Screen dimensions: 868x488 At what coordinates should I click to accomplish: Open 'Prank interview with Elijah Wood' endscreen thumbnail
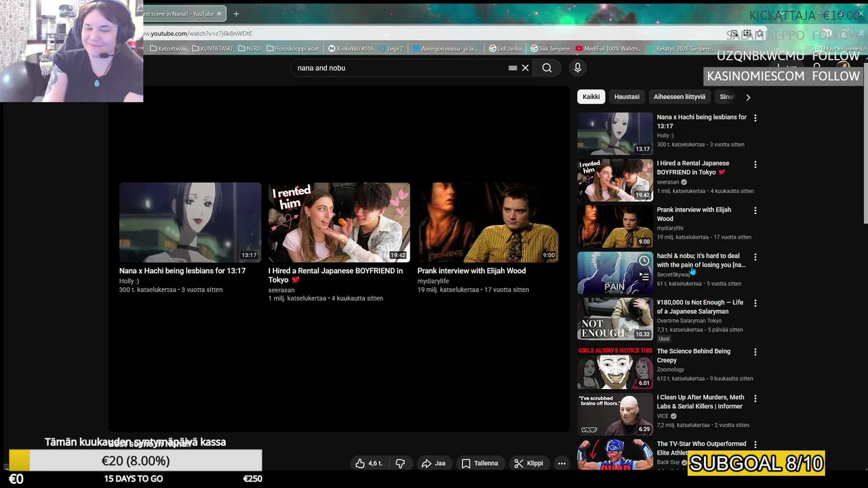pos(488,222)
